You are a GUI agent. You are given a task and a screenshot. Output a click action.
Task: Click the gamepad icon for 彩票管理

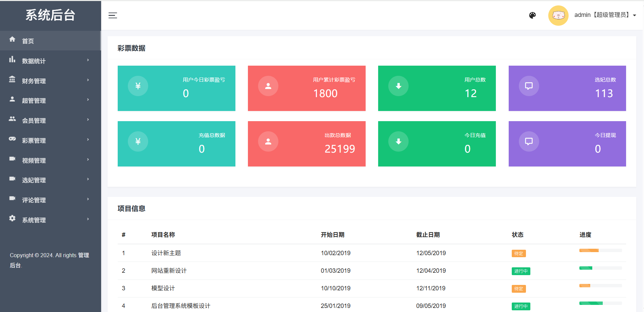point(13,139)
